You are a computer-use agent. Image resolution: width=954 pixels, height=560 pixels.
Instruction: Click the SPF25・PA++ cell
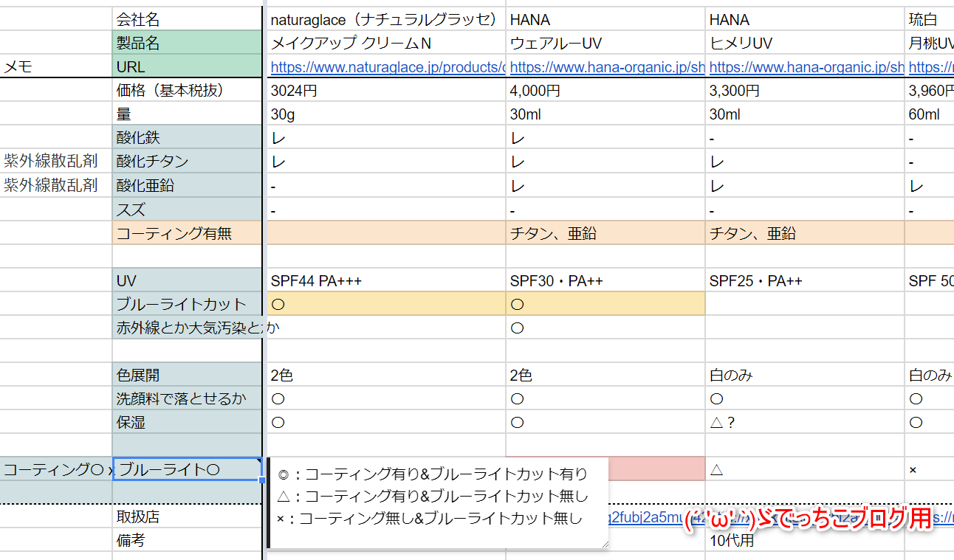coord(805,280)
